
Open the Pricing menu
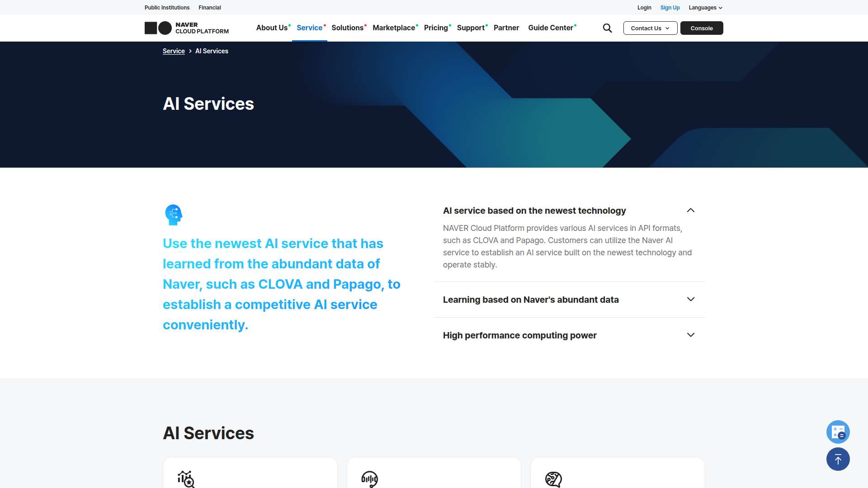437,28
